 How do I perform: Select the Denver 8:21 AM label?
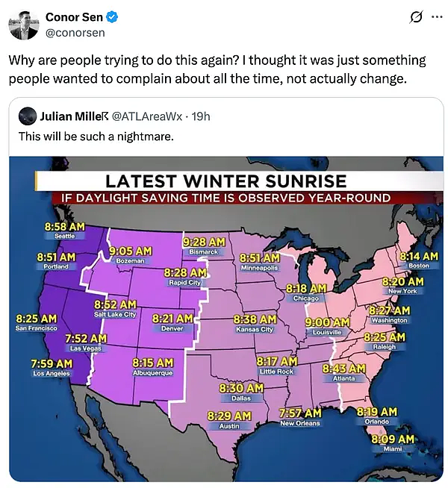[172, 323]
